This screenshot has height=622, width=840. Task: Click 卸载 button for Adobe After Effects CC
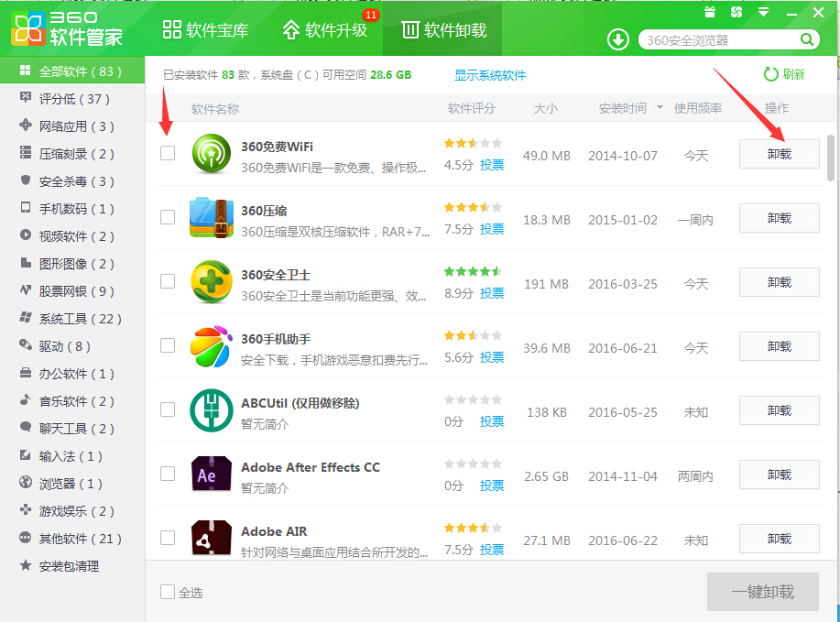coord(779,475)
